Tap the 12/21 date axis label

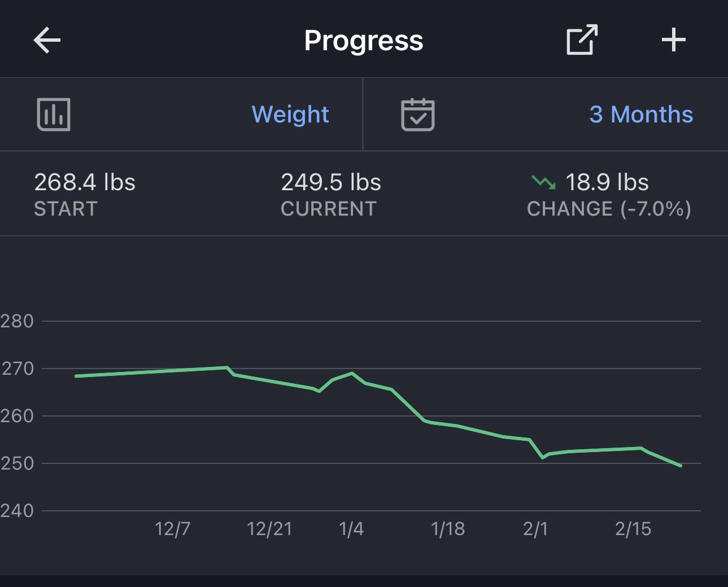(269, 529)
